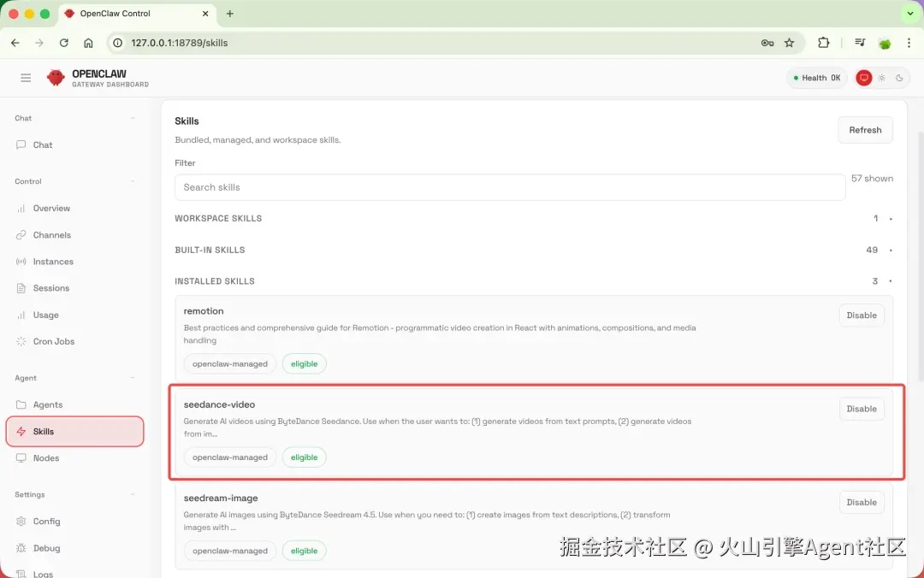
Task: Collapse the Agent sidebar section
Action: click(133, 378)
